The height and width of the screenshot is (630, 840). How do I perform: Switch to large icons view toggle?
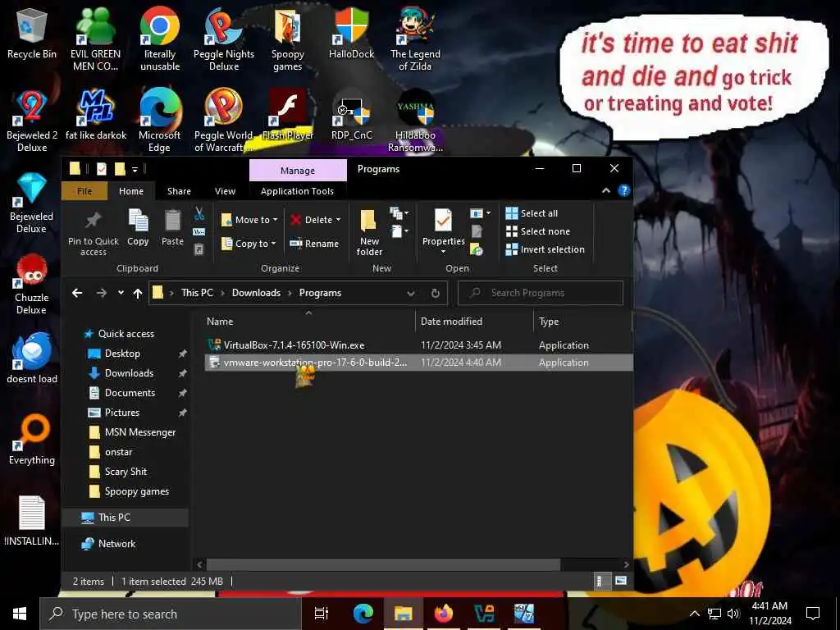(620, 581)
